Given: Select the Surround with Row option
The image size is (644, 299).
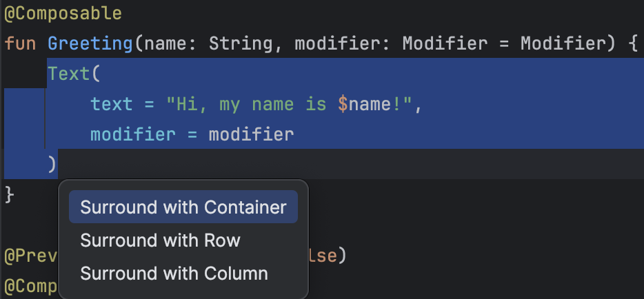Looking at the screenshot, I should point(160,240).
